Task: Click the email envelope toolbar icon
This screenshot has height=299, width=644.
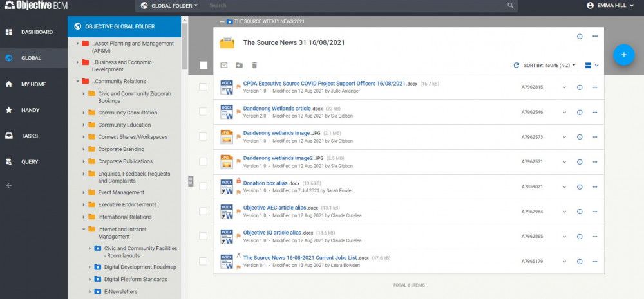Action: pyautogui.click(x=224, y=65)
